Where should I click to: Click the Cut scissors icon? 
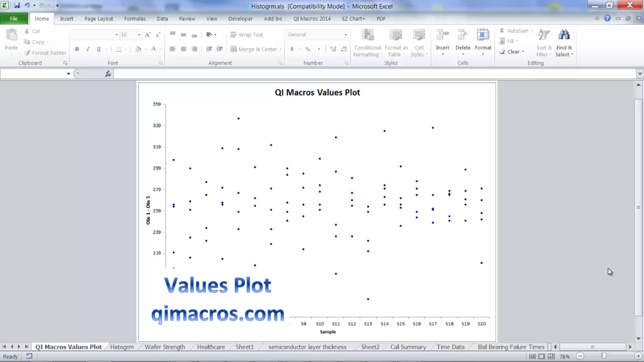click(27, 31)
